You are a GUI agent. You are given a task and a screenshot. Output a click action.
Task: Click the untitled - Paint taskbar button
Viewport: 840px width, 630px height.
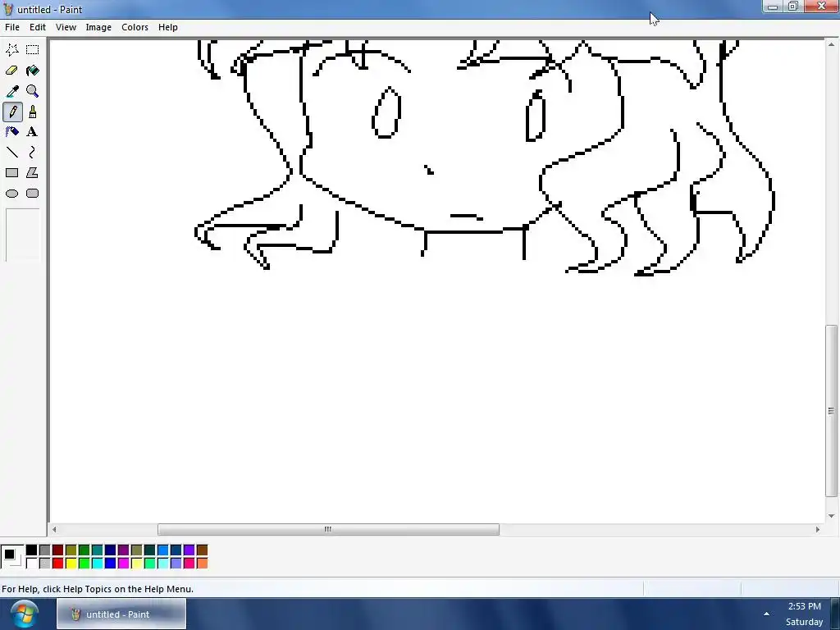(x=121, y=614)
